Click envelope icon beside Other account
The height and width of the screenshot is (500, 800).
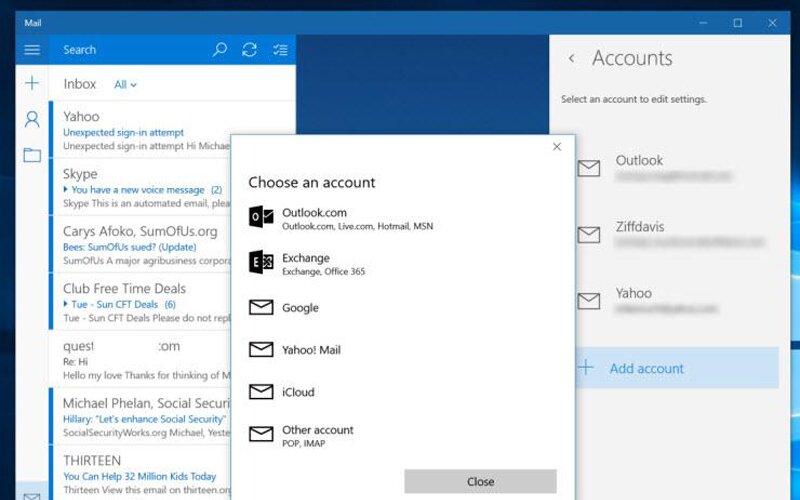coord(261,434)
